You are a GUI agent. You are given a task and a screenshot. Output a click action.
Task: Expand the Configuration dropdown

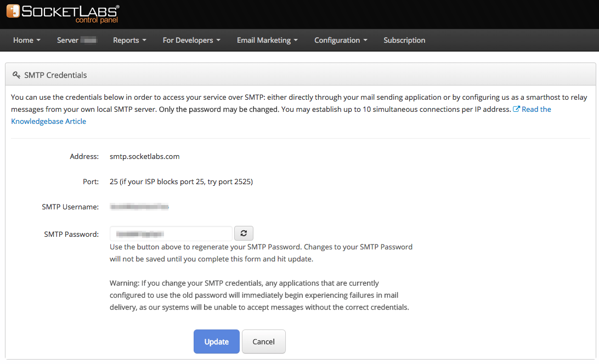341,40
